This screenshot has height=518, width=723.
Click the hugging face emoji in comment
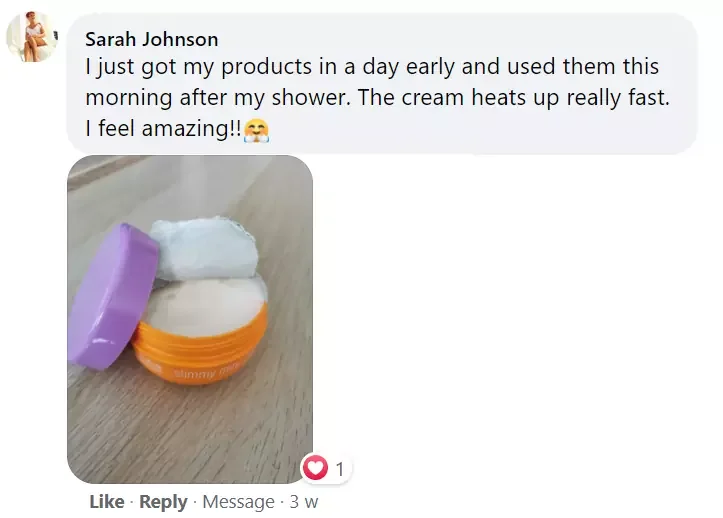click(x=256, y=130)
